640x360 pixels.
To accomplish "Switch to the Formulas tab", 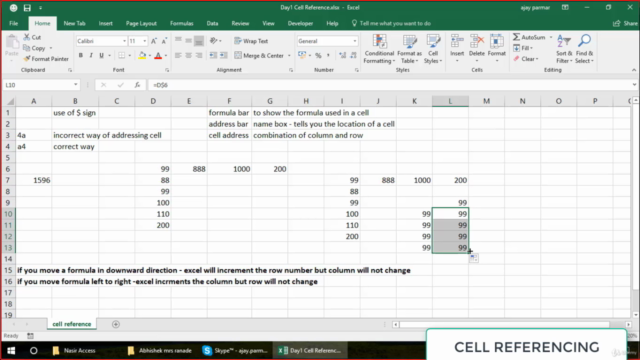I will coord(182,23).
